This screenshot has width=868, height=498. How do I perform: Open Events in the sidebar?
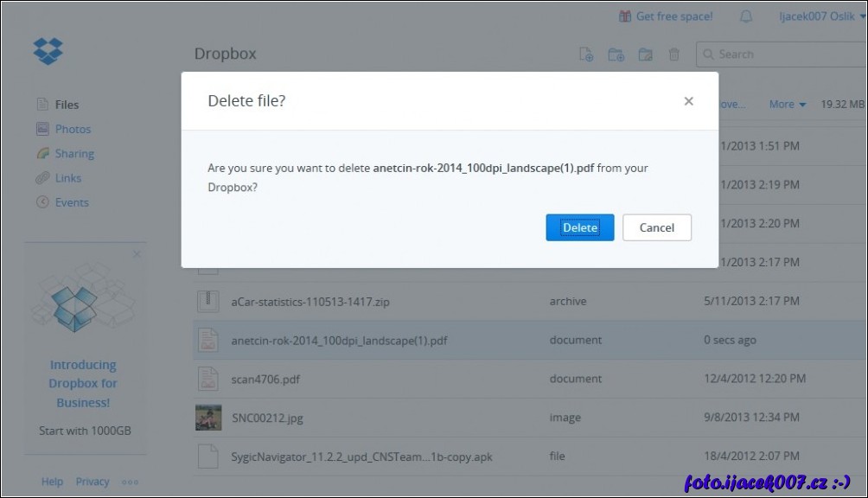[x=72, y=202]
